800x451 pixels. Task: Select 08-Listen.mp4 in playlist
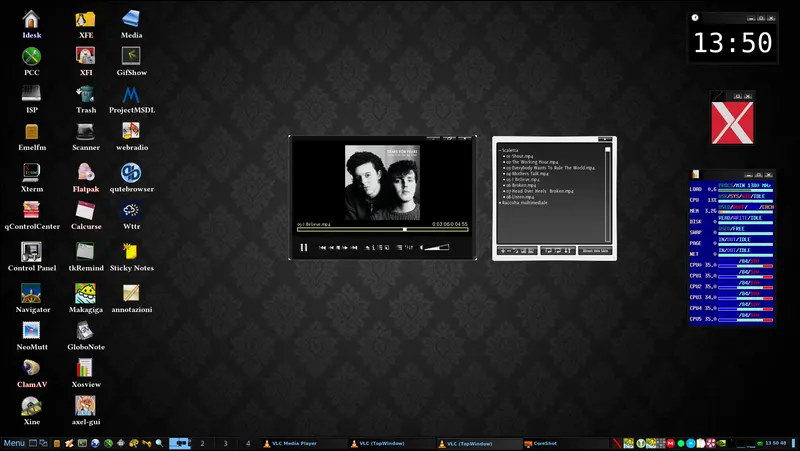[520, 196]
